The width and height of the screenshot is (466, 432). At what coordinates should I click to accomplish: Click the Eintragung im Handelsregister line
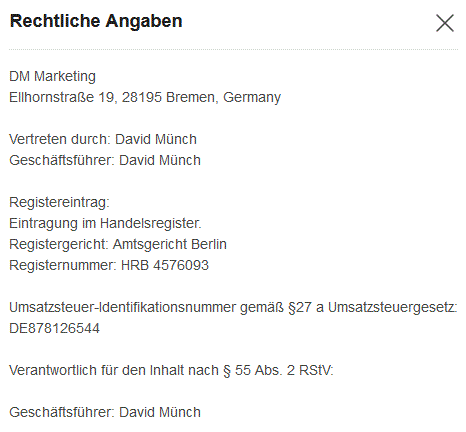coord(105,223)
